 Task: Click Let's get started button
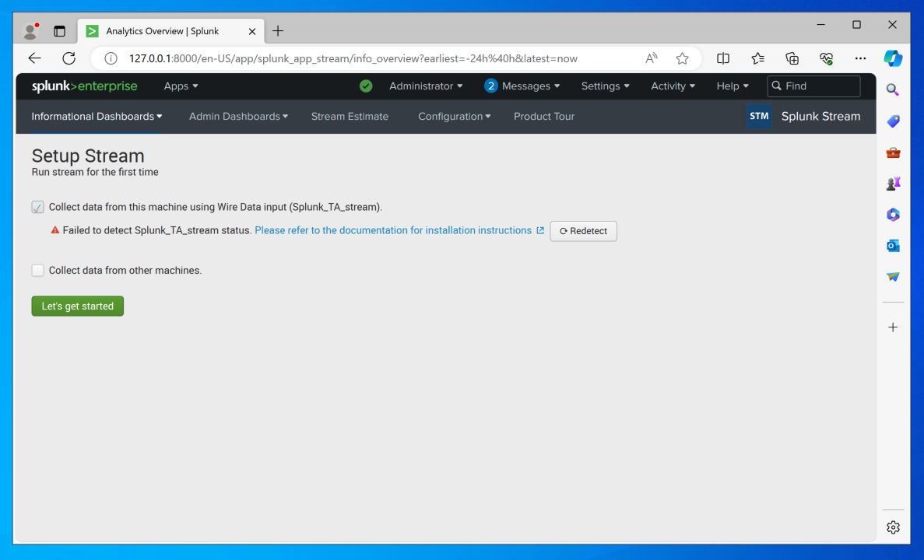pyautogui.click(x=77, y=306)
